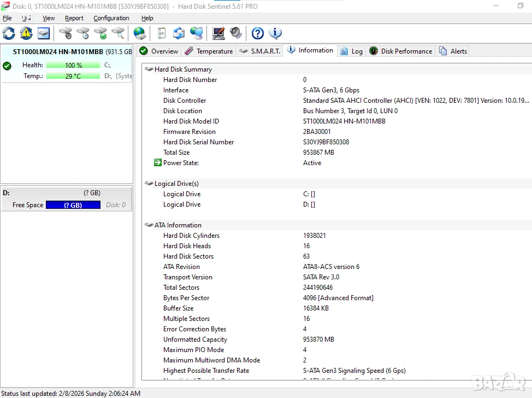Click the speaker sound toolbar icon
Screen dimensions: 532x398
[x=236, y=33]
